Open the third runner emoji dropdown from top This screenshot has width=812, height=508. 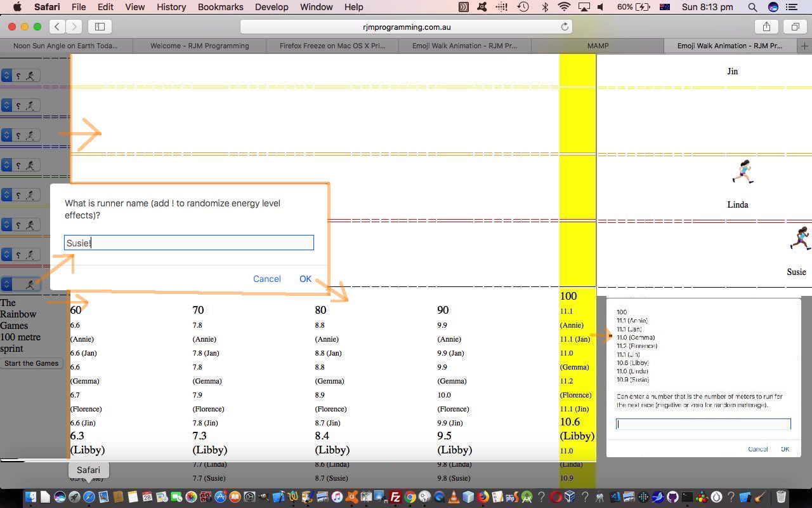pos(20,135)
